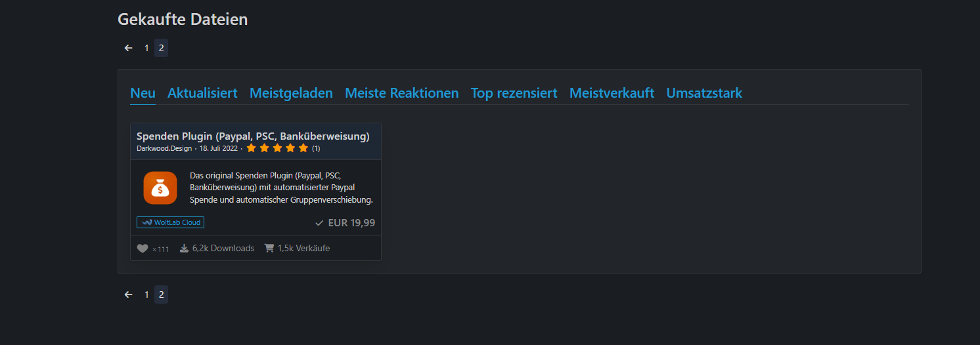Click the WoltLab Cloud badge
Image resolution: width=980 pixels, height=345 pixels.
pyautogui.click(x=171, y=222)
